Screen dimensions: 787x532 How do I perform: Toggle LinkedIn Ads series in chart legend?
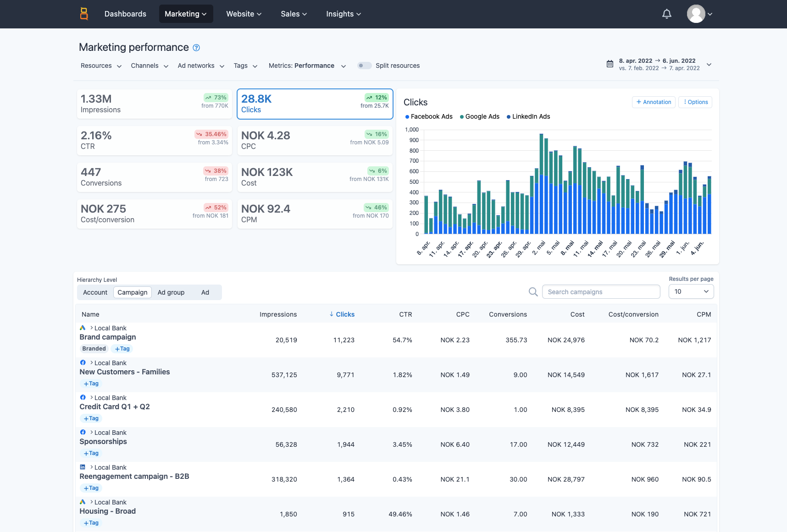528,117
